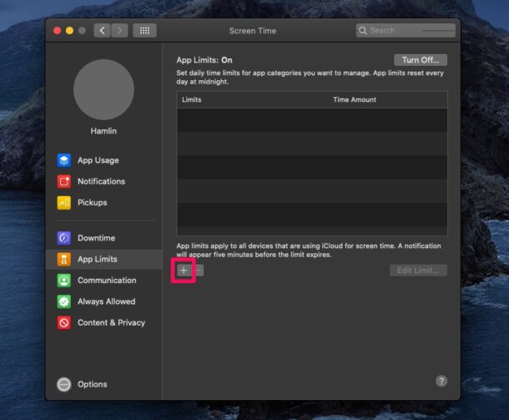Add a new limit with the plus button
Viewport: 509px width, 420px height.
[184, 270]
